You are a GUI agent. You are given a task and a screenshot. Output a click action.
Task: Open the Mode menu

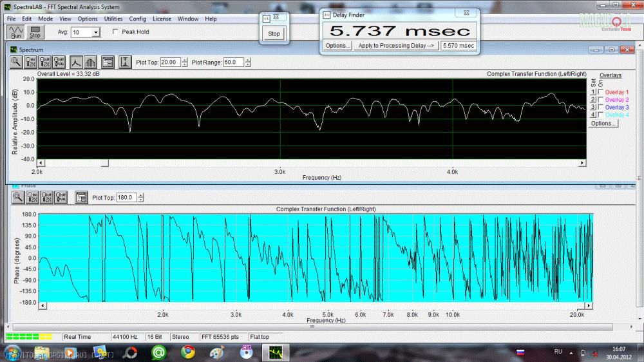coord(45,19)
